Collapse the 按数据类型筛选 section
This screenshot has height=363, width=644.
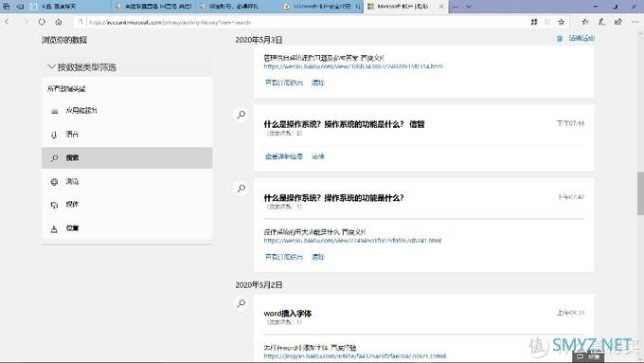pyautogui.click(x=81, y=67)
